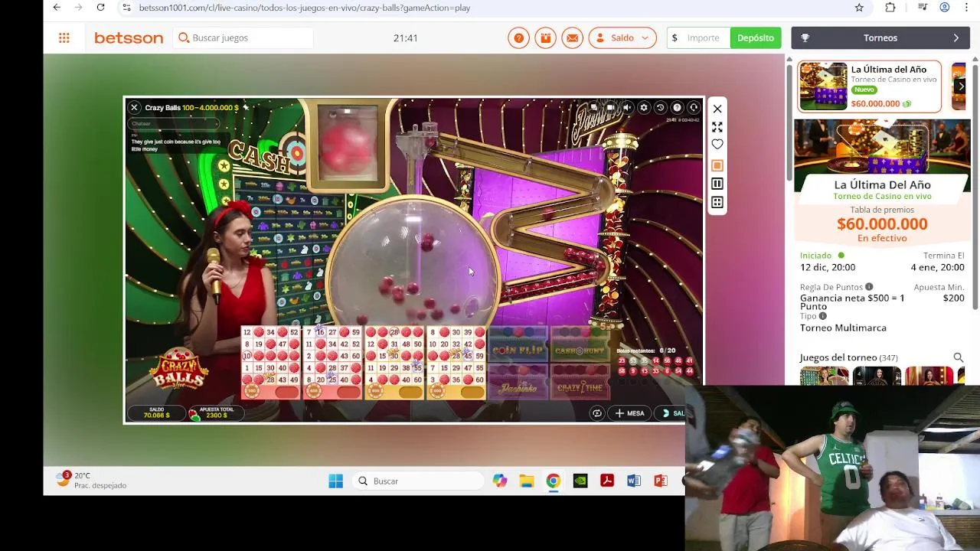
Task: Open the help question mark icon
Action: 519,37
